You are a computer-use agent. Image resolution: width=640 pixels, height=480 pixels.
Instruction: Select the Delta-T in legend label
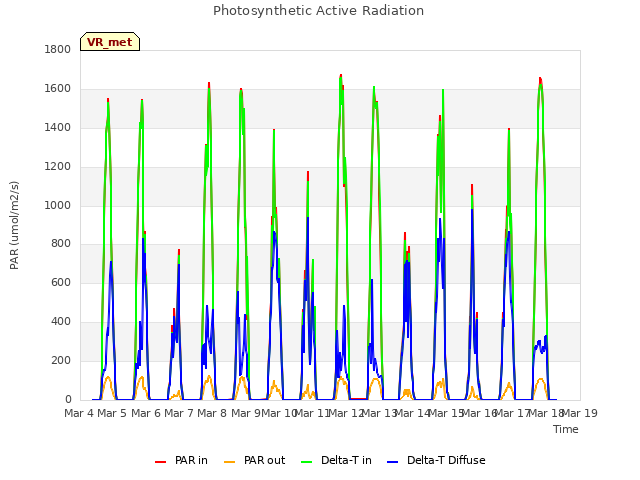[346, 460]
